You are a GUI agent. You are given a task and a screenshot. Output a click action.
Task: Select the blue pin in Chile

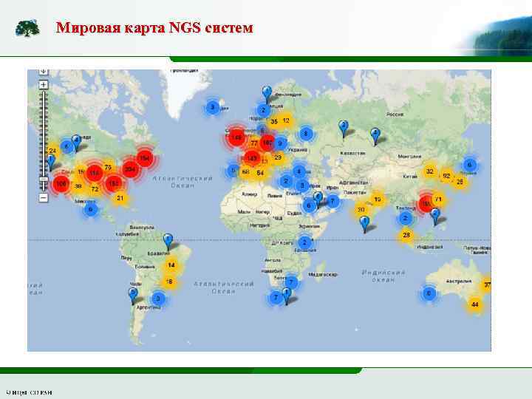click(x=133, y=295)
